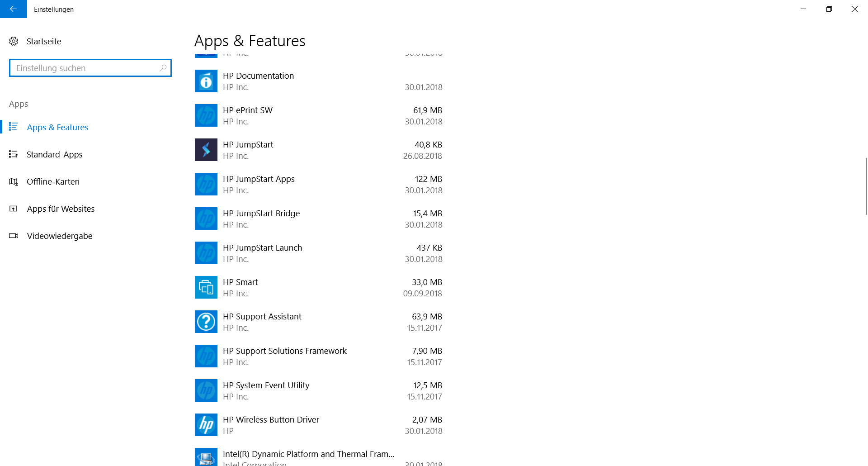This screenshot has width=868, height=466.
Task: Click the HP System Event Utility icon
Action: coord(206,390)
